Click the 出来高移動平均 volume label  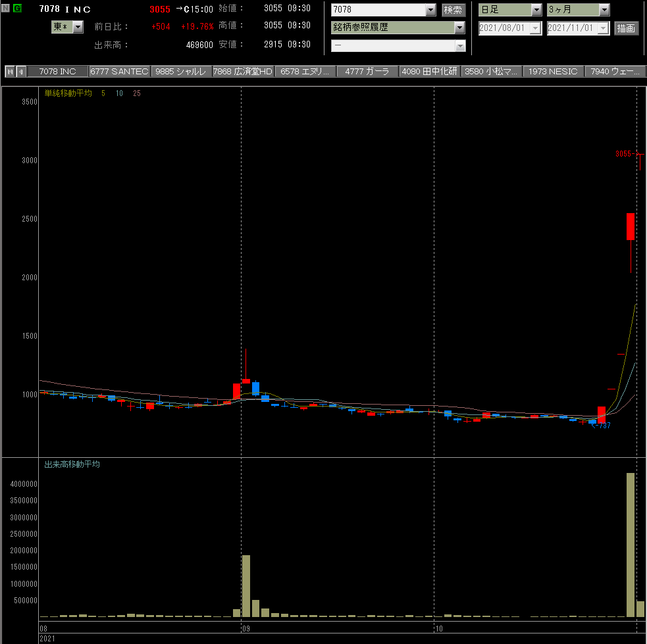(72, 464)
